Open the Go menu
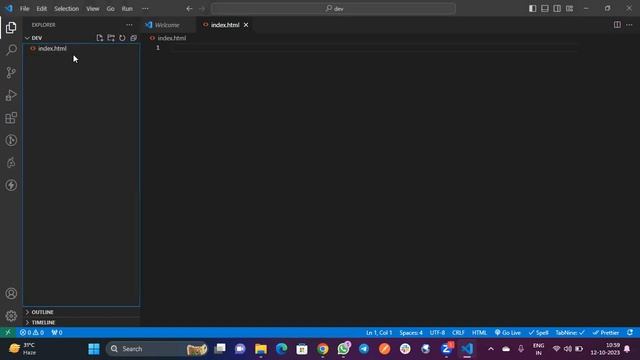Viewport: 640px width, 360px height. click(x=111, y=9)
